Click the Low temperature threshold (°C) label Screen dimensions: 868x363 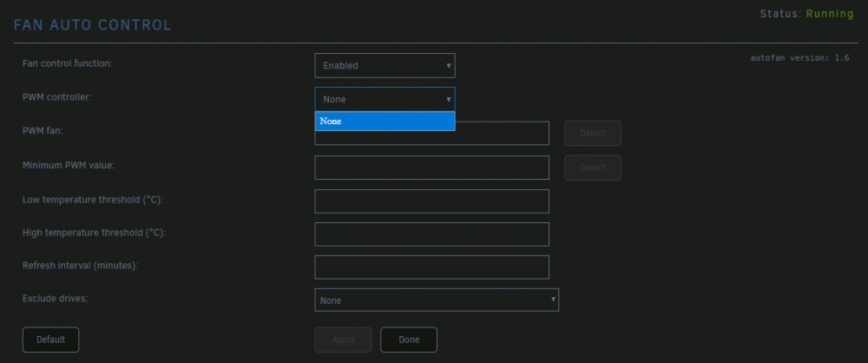pyautogui.click(x=93, y=199)
